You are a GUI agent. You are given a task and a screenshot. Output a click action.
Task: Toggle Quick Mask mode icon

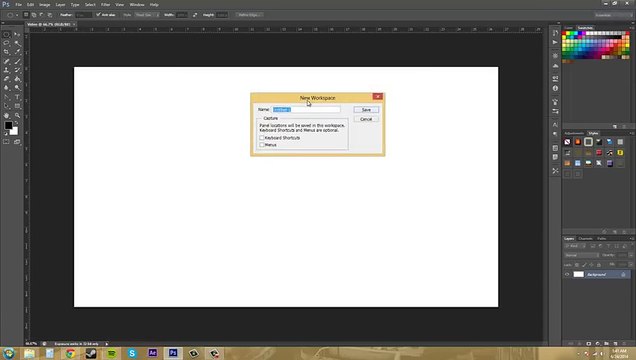[x=6, y=142]
